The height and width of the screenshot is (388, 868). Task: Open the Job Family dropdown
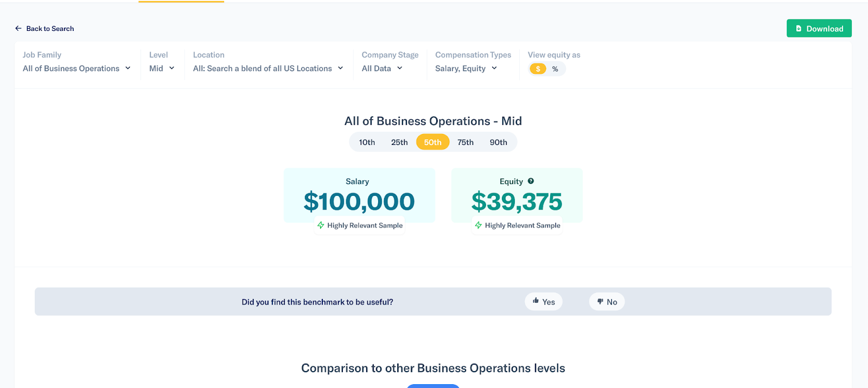click(76, 68)
